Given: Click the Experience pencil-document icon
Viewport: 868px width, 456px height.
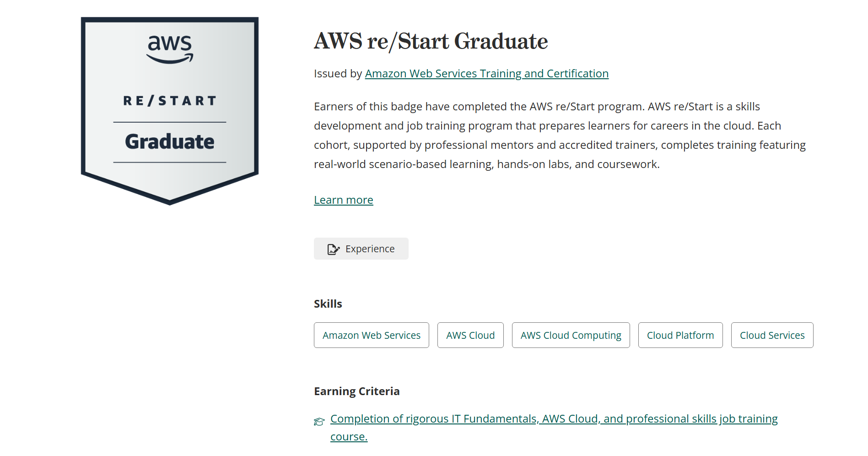Looking at the screenshot, I should (334, 249).
